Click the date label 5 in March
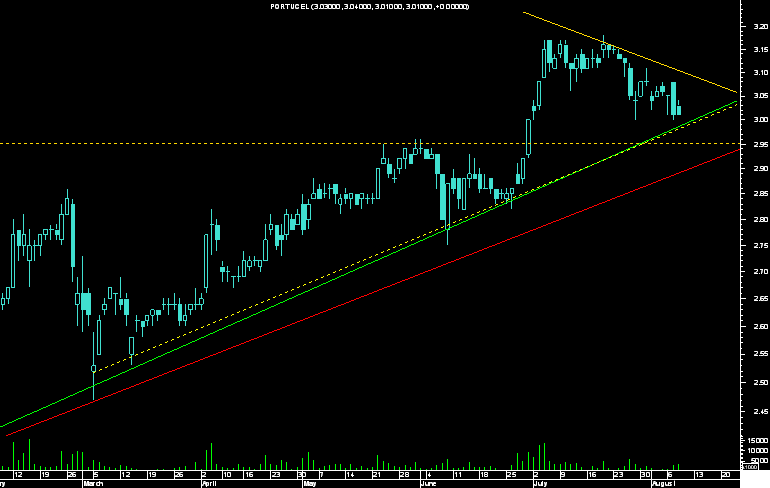Screen dimensions: 770x488 tap(96, 475)
